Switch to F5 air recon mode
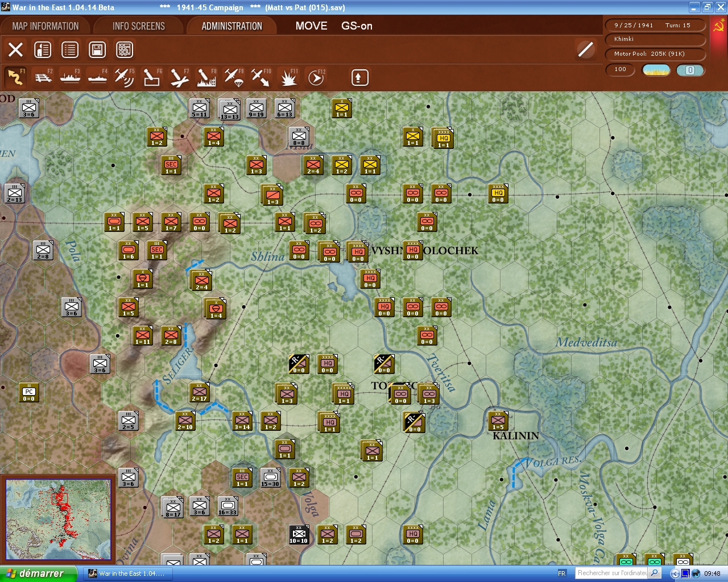This screenshot has height=582, width=728. [x=125, y=77]
